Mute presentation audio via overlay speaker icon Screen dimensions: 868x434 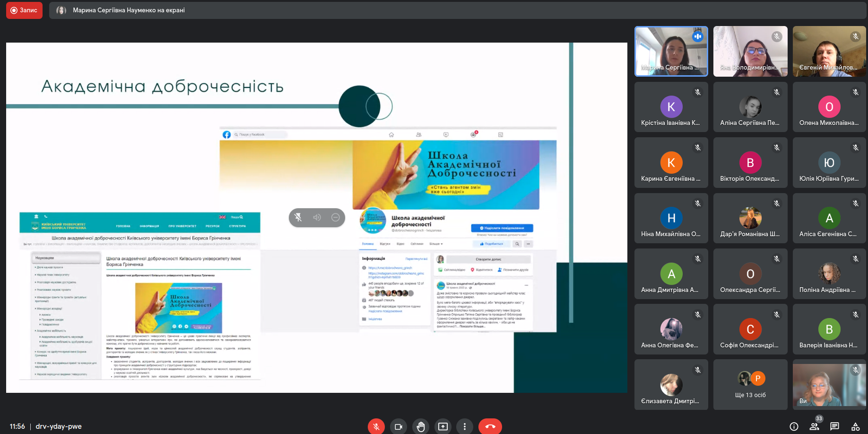317,217
